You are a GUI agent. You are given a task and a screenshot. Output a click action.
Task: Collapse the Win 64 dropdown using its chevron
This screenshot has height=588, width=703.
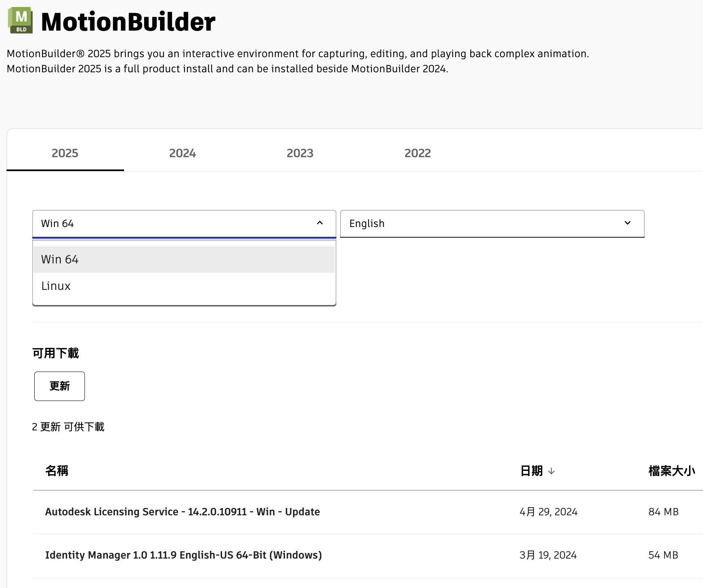coord(320,223)
